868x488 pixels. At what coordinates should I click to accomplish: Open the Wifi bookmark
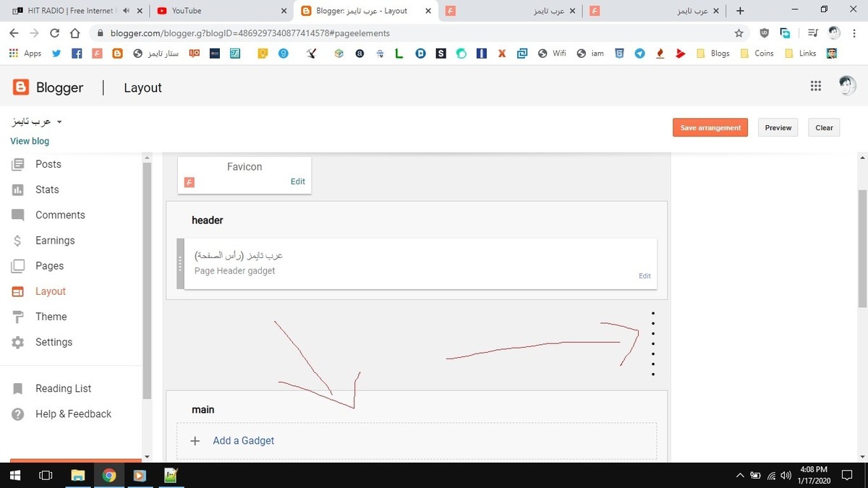[552, 53]
